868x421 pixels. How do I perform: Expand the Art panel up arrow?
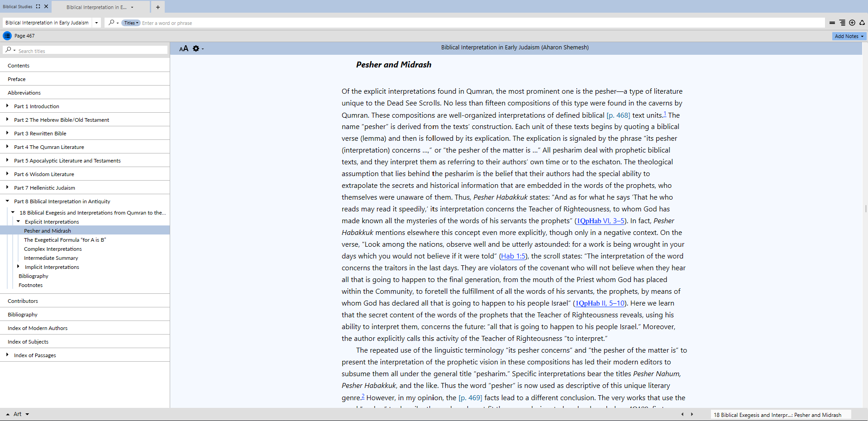pyautogui.click(x=8, y=414)
